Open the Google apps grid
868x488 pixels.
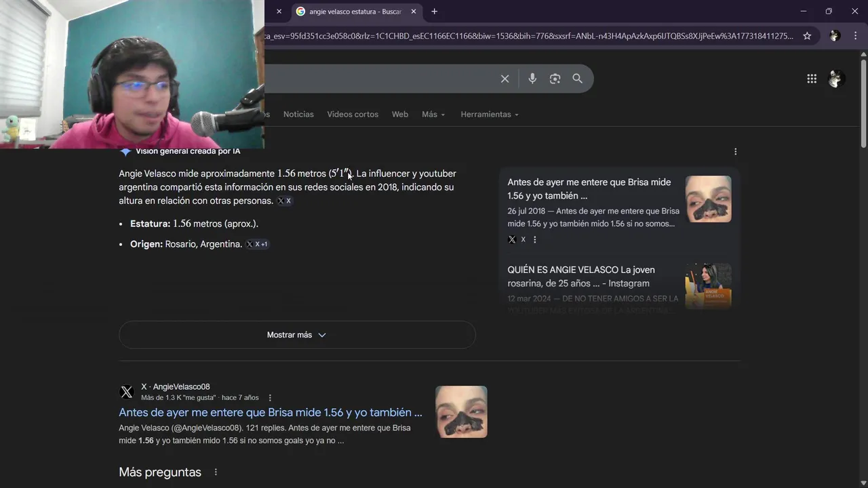[812, 79]
